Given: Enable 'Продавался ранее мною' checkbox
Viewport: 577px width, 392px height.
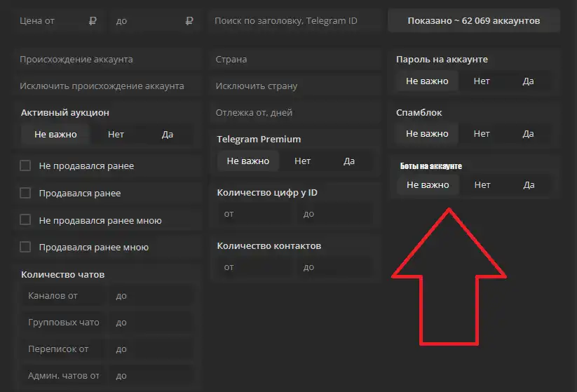Looking at the screenshot, I should [25, 247].
